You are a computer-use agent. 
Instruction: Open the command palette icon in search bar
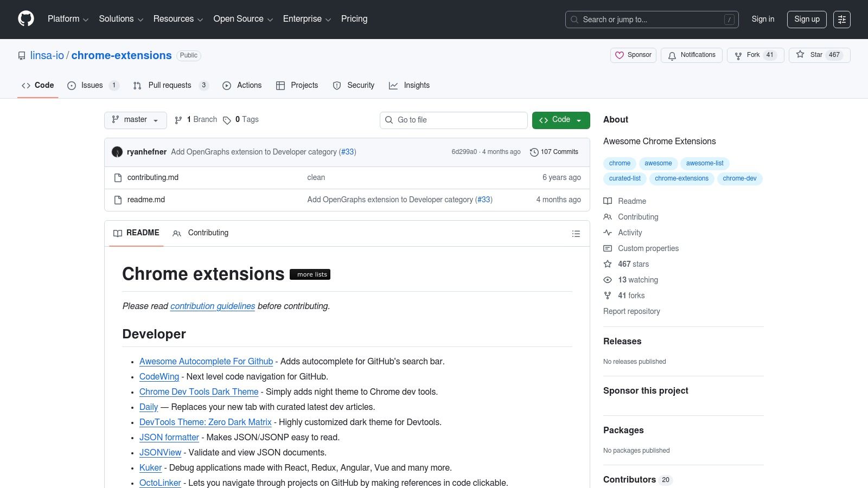(x=730, y=19)
